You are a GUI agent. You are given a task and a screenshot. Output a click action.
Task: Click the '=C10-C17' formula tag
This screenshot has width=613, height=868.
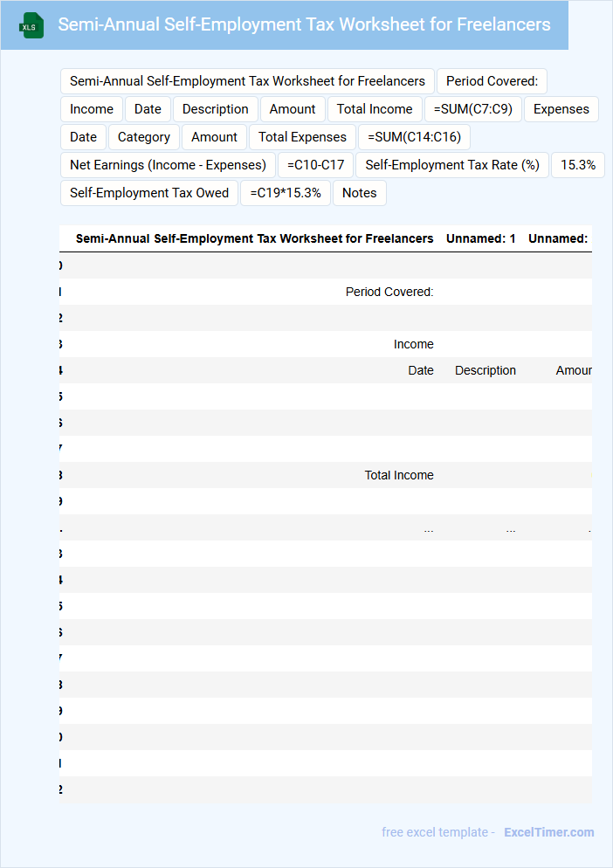[x=315, y=165]
